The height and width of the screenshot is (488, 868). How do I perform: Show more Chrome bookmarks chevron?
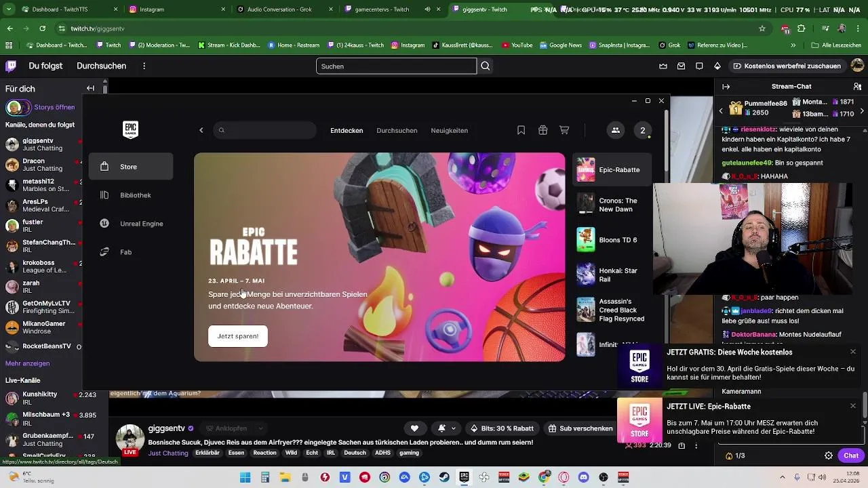793,45
